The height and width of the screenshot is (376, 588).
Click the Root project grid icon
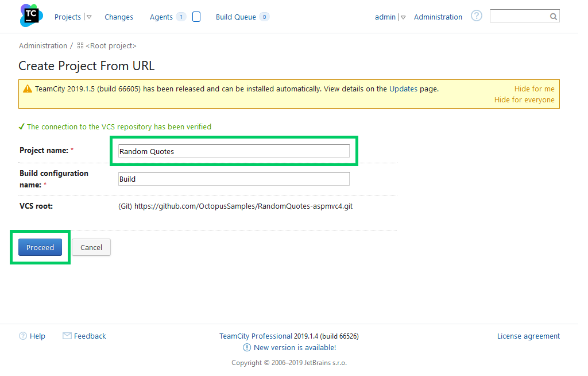(x=80, y=46)
